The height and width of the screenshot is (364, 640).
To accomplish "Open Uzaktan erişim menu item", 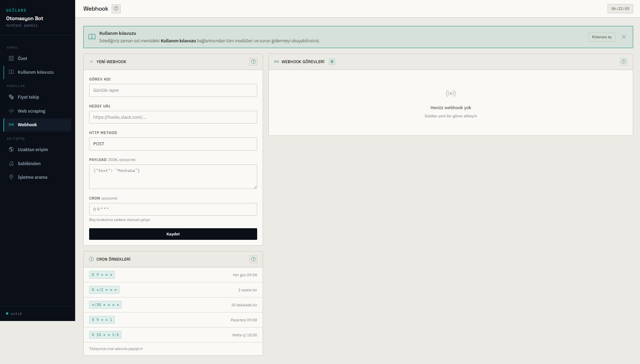I will (38, 149).
